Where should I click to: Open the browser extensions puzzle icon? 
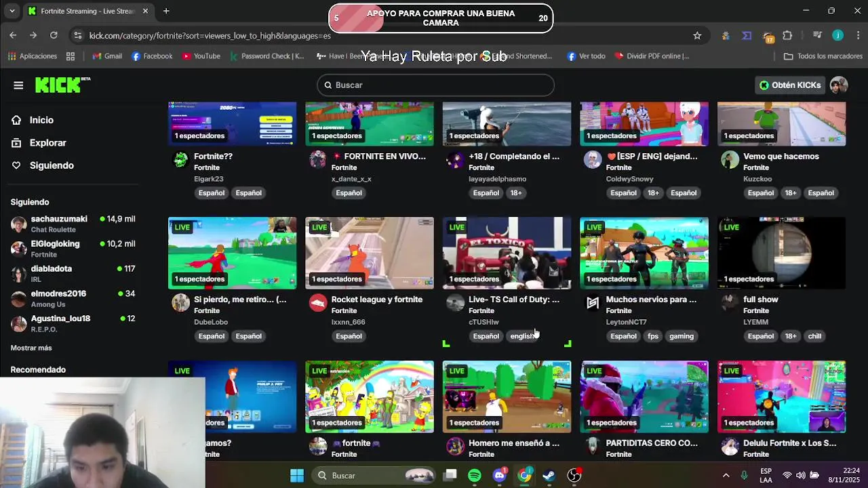787,35
